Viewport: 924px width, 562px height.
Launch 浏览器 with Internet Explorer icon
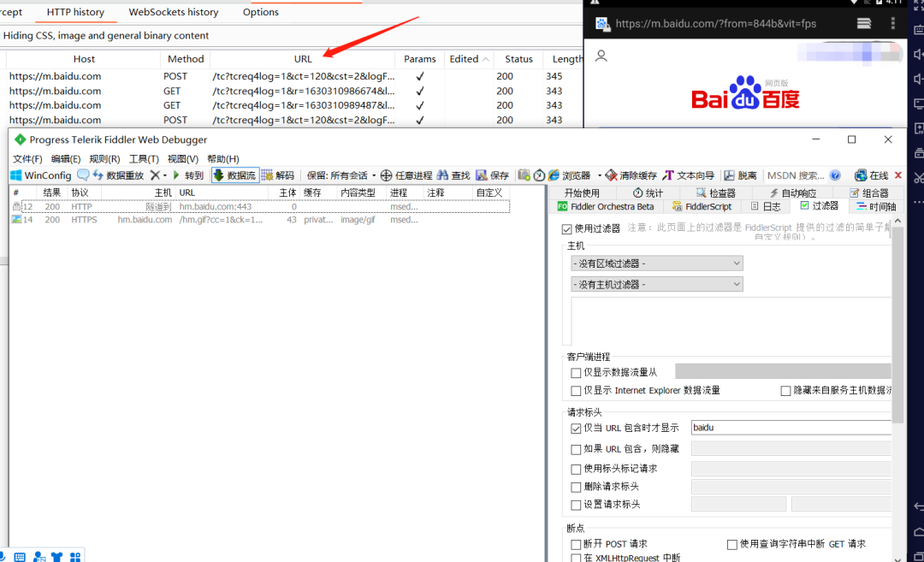(x=569, y=175)
